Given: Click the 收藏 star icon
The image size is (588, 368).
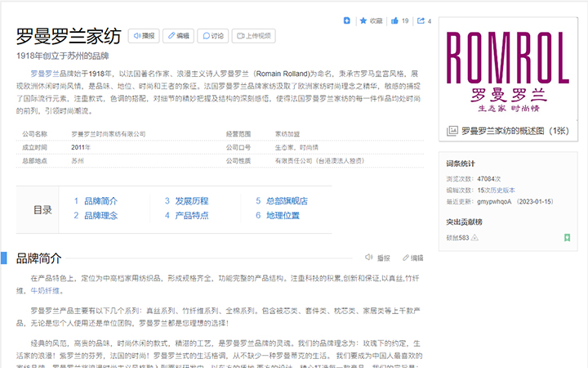Looking at the screenshot, I should 363,20.
